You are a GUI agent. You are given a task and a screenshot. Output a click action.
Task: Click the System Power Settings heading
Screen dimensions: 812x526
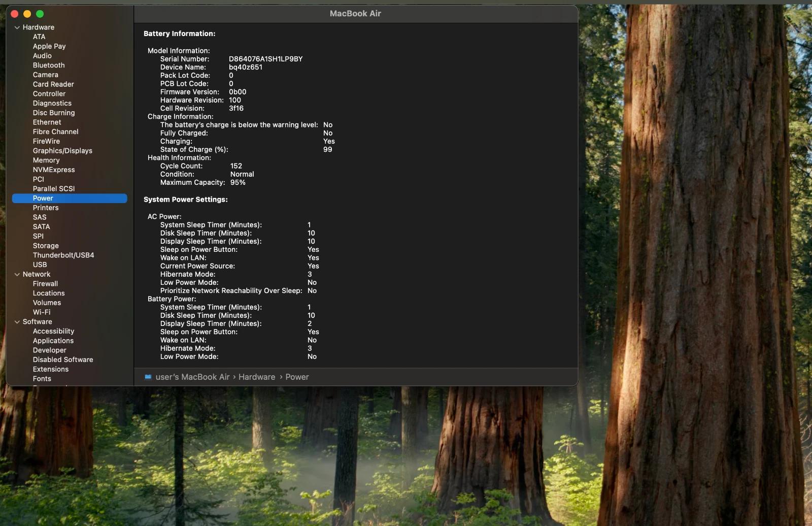pyautogui.click(x=186, y=200)
